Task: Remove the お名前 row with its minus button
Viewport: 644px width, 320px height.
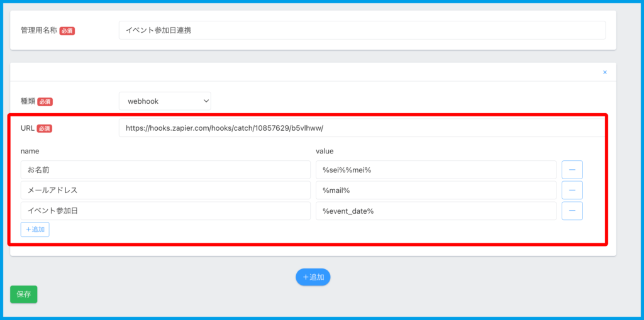Action: [572, 170]
